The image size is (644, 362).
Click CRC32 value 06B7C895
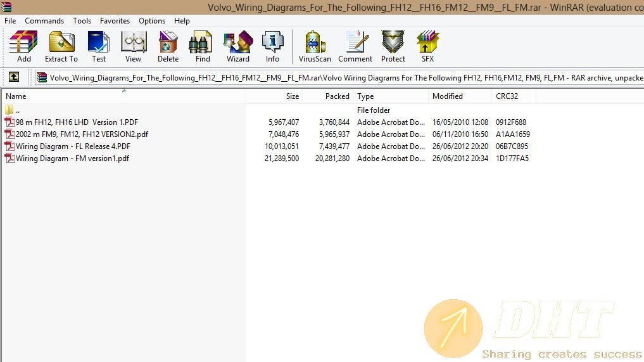point(512,146)
